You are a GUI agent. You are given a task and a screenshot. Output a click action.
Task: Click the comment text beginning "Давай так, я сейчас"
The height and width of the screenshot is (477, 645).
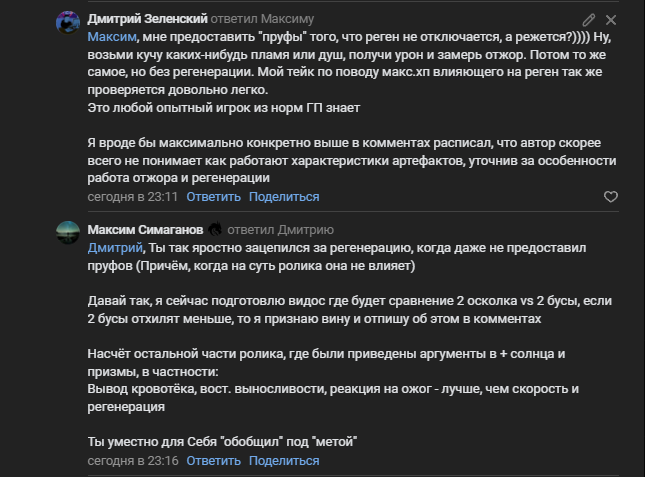350,310
